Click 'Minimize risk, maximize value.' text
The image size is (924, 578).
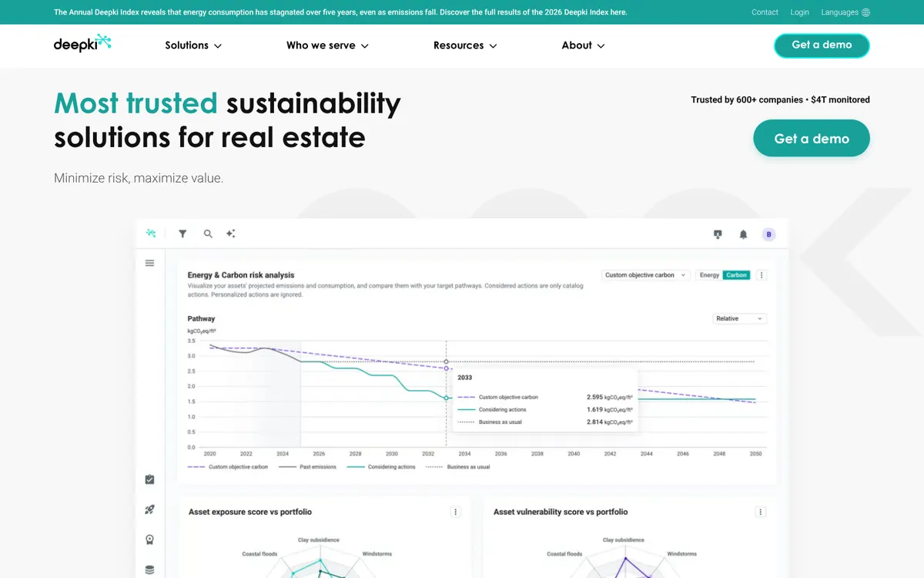pyautogui.click(x=139, y=178)
